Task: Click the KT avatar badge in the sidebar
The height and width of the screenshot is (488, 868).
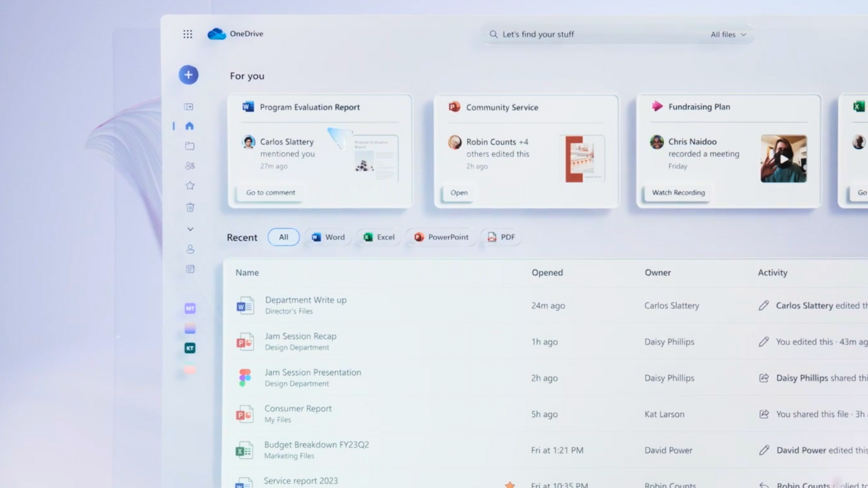Action: pyautogui.click(x=190, y=348)
